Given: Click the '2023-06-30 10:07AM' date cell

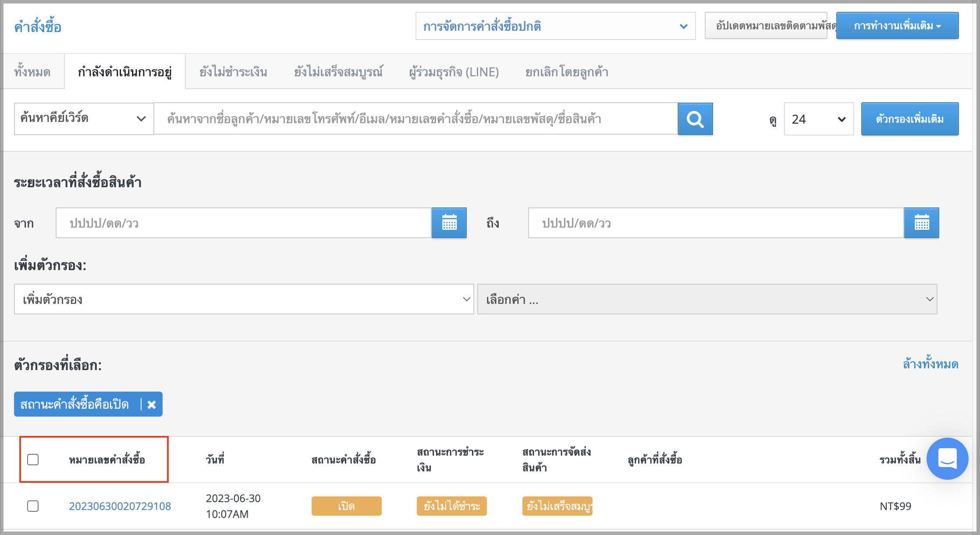Looking at the screenshot, I should click(233, 506).
